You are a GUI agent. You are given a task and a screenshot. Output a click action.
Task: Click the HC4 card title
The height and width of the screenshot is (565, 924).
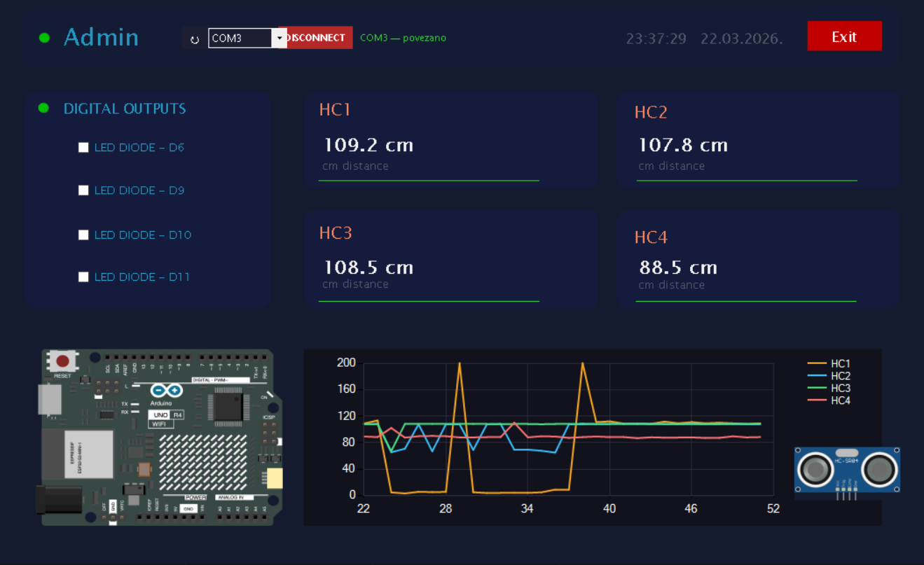pos(651,237)
